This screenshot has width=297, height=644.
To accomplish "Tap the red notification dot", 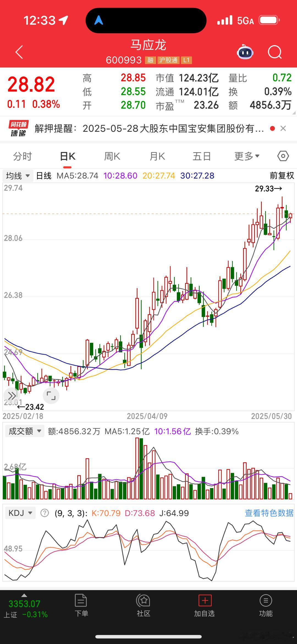I will (x=273, y=128).
